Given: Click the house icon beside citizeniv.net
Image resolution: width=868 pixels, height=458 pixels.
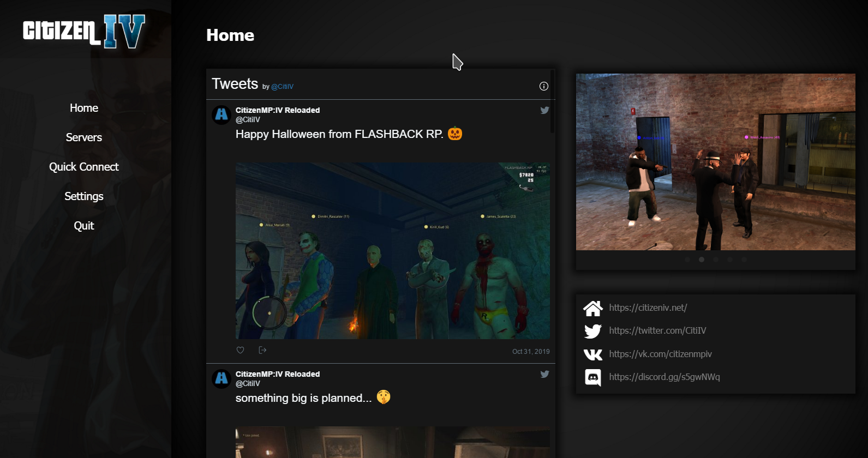Looking at the screenshot, I should coord(592,308).
